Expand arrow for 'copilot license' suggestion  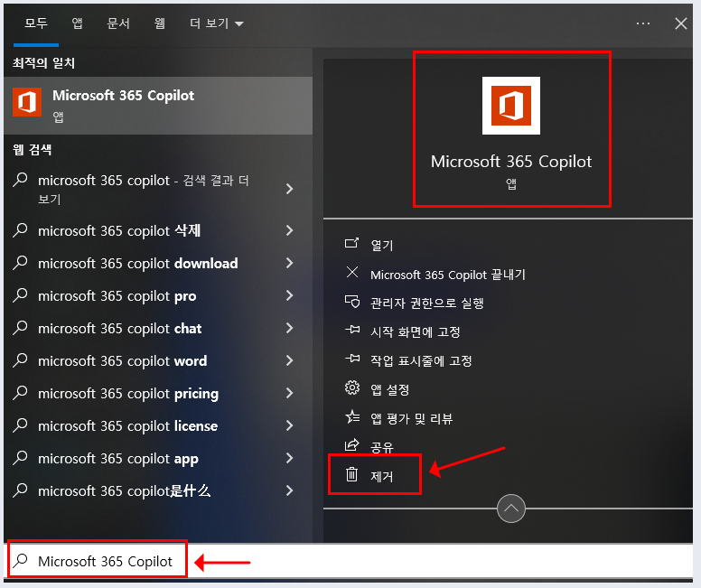tap(289, 425)
